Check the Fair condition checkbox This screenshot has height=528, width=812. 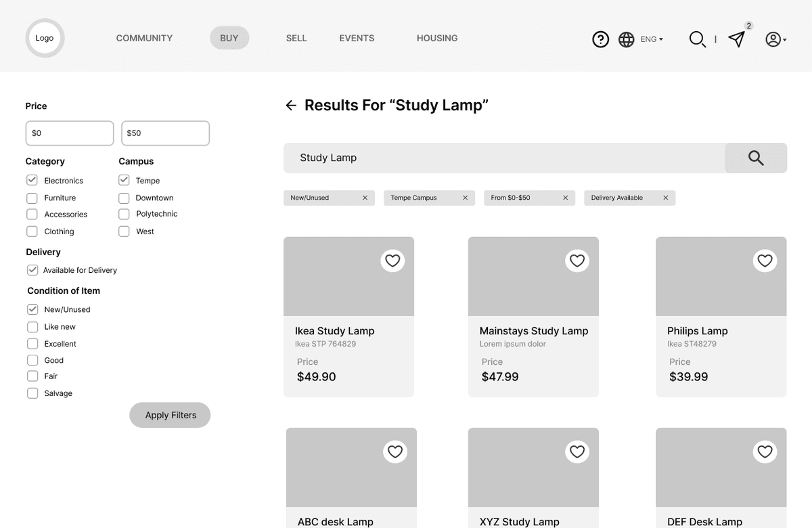tap(32, 376)
